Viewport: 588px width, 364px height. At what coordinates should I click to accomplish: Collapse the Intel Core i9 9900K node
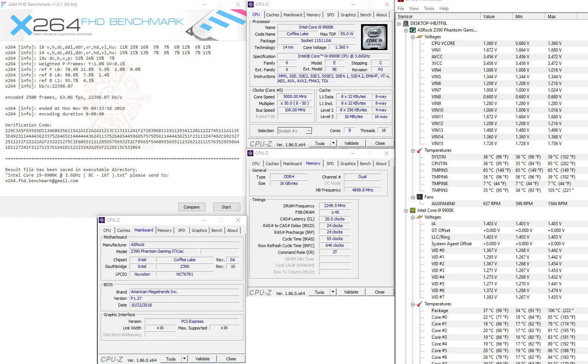[406, 210]
